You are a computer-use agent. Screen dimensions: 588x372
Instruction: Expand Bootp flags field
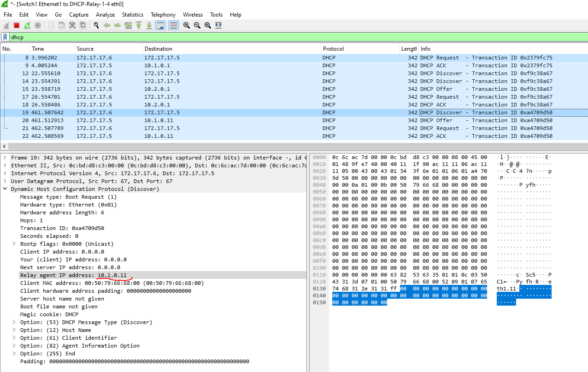tap(14, 244)
